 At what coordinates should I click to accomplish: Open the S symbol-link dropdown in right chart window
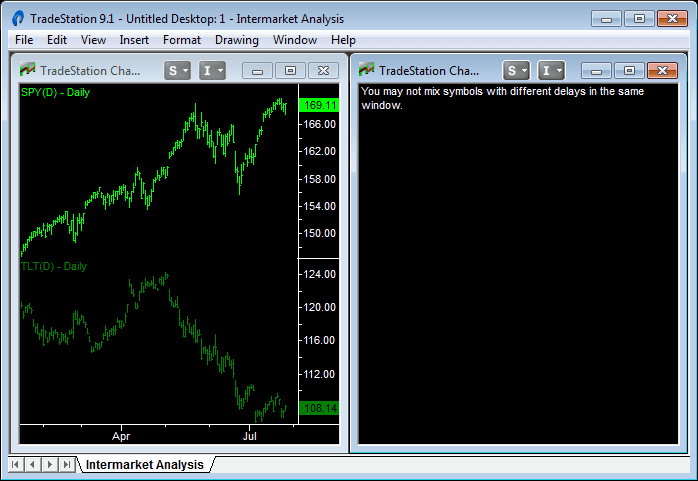(516, 70)
